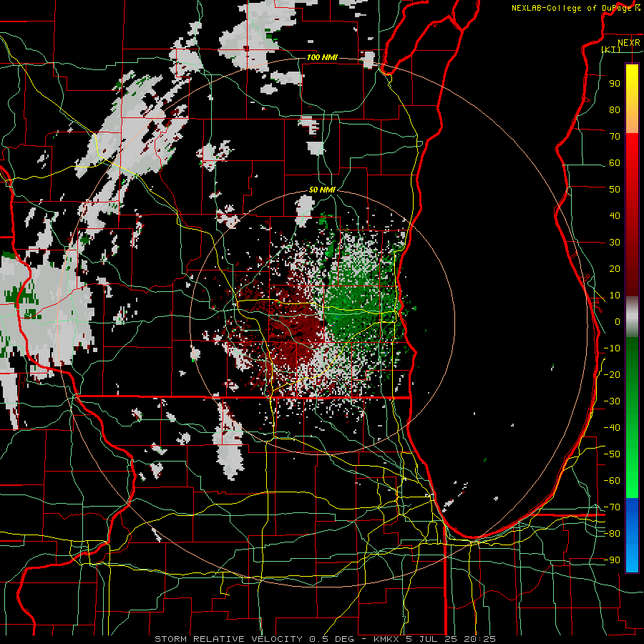Click the positive "50" value on velocity scale

(615, 190)
